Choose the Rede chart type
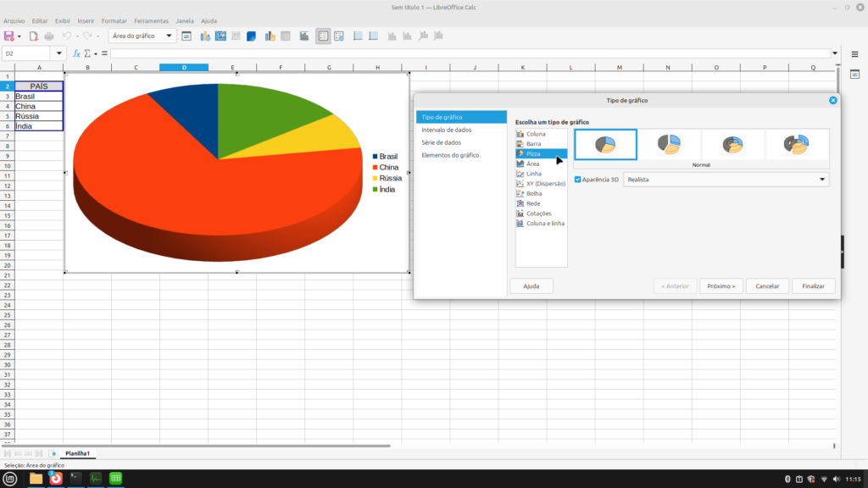The width and height of the screenshot is (868, 488). click(x=533, y=203)
